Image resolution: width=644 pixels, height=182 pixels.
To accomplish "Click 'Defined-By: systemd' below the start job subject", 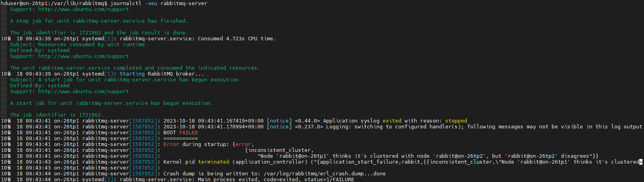I will pos(40,85).
